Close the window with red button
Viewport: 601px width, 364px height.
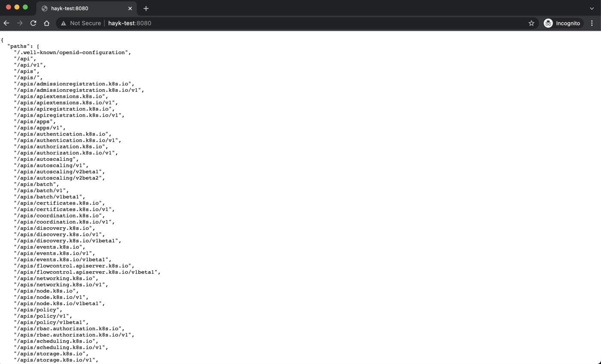click(8, 7)
